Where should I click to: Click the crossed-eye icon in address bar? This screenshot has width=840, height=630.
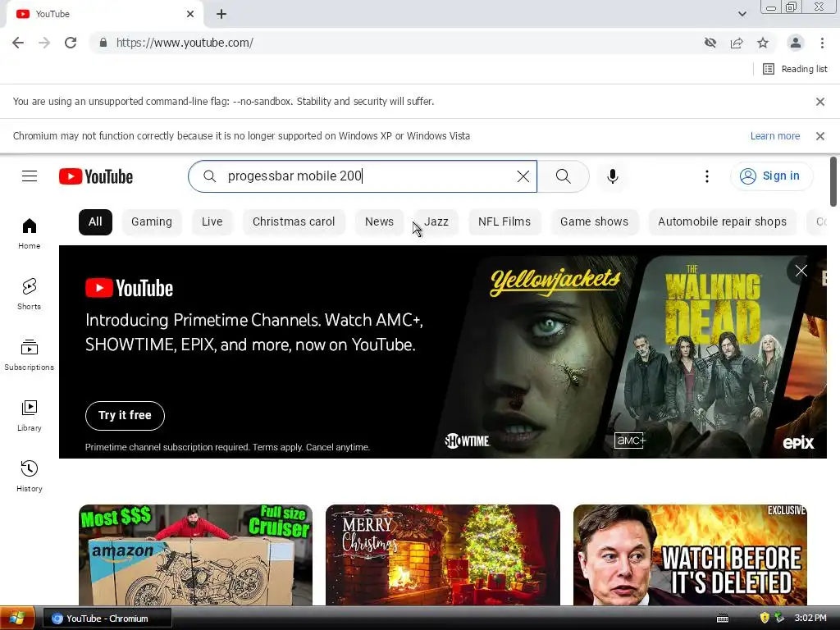click(710, 43)
